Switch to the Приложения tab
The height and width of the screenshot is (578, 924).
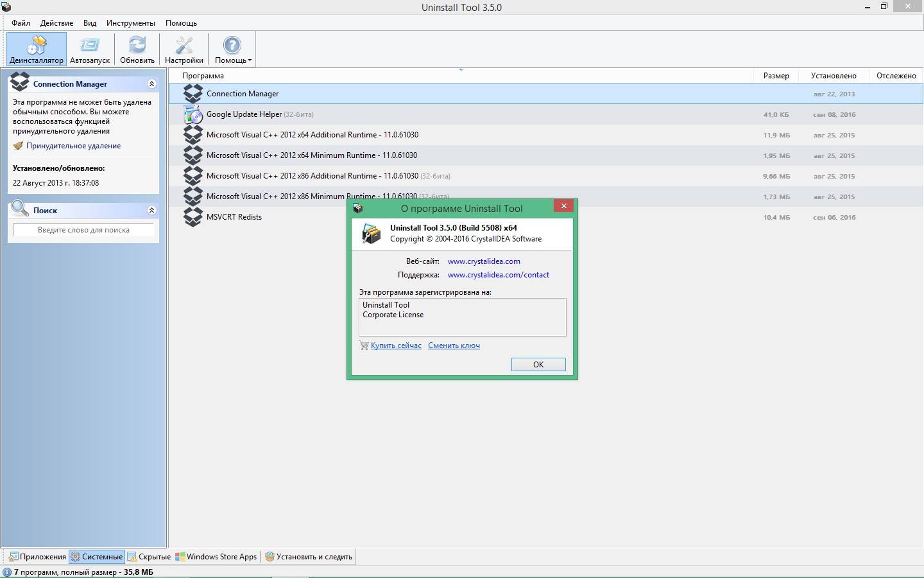(37, 557)
